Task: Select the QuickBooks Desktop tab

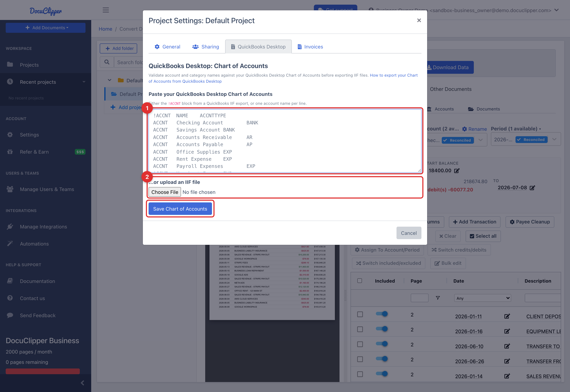Action: (258, 47)
